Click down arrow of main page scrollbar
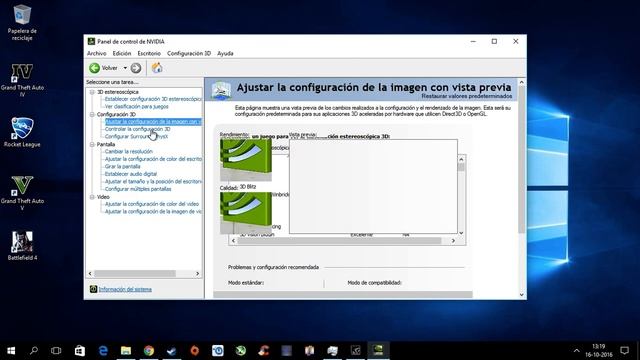The image size is (640, 360). click(x=522, y=295)
